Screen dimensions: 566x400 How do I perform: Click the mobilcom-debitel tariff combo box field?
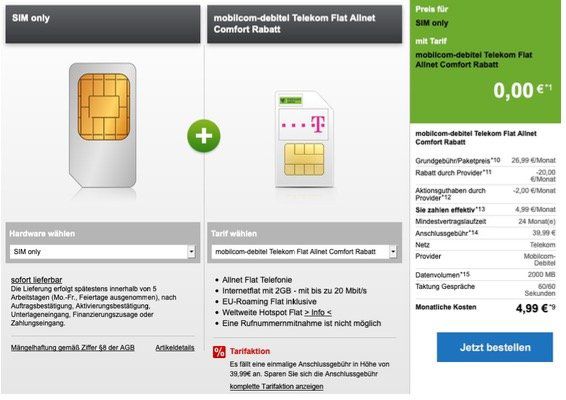point(304,252)
